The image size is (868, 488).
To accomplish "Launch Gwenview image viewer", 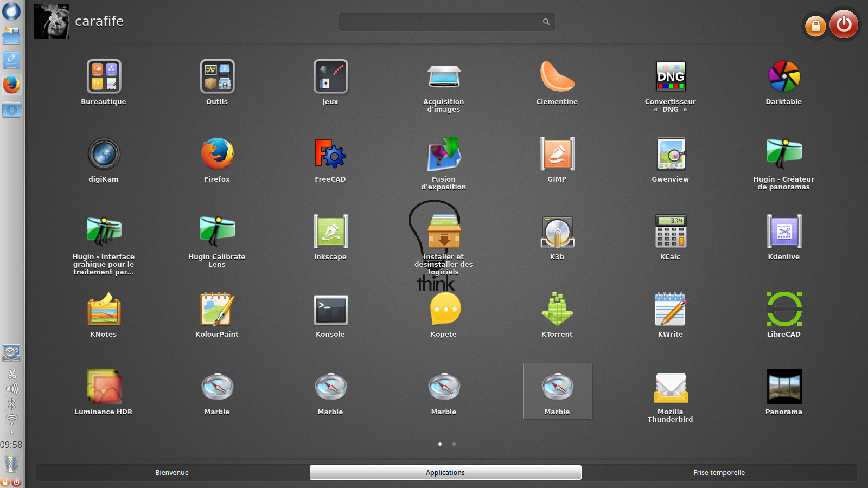I will [x=671, y=160].
